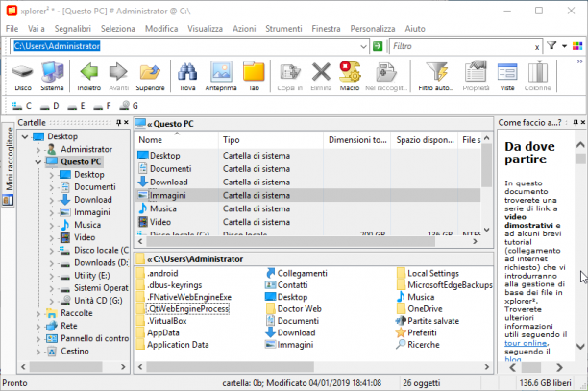Open the Colonne toolbar icon
The image size is (588, 391).
pos(538,77)
